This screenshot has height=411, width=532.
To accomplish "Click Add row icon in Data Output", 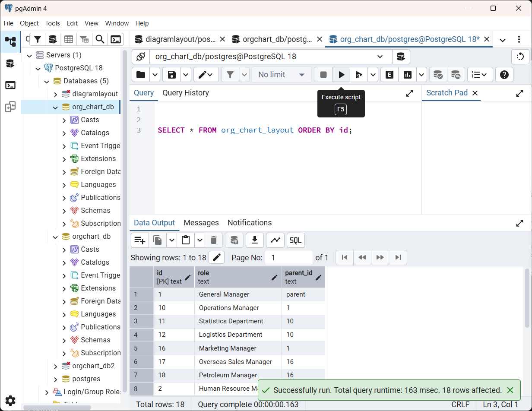I will click(139, 240).
